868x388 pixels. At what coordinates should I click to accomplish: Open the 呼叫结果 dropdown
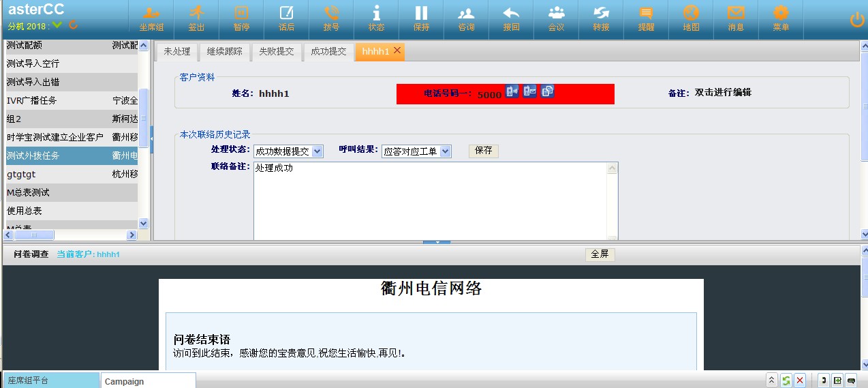click(445, 151)
